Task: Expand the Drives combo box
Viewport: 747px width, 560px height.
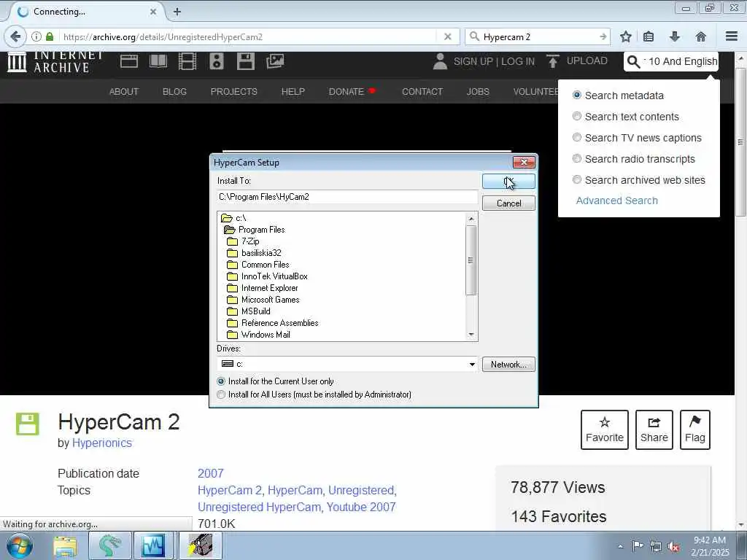Action: click(x=472, y=365)
